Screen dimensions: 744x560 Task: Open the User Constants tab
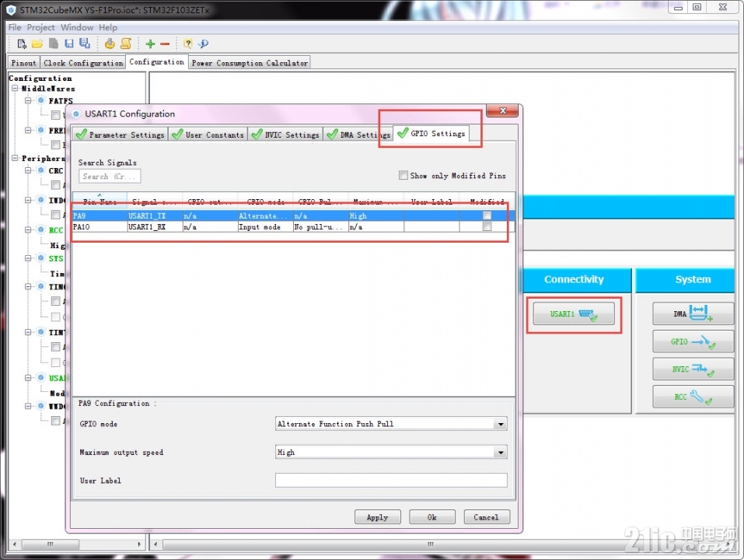point(208,135)
